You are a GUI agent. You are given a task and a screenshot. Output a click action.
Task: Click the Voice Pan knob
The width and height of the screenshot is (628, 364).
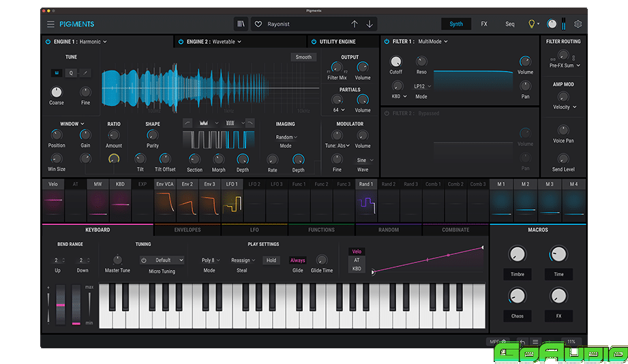(x=563, y=130)
